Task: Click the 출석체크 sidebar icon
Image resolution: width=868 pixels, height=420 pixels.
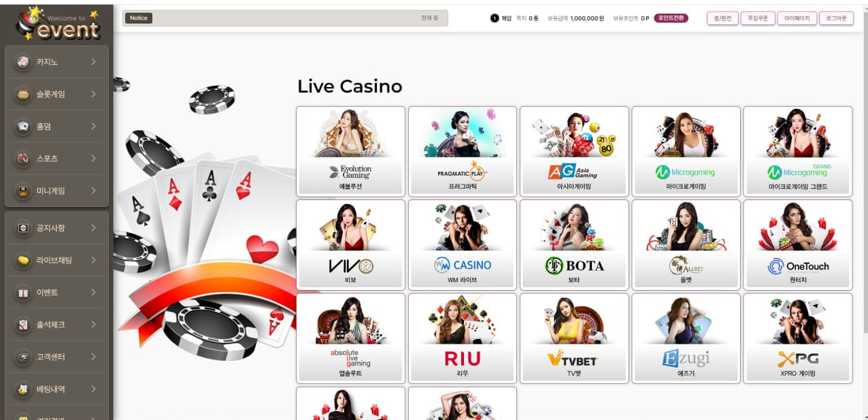Action: [23, 325]
